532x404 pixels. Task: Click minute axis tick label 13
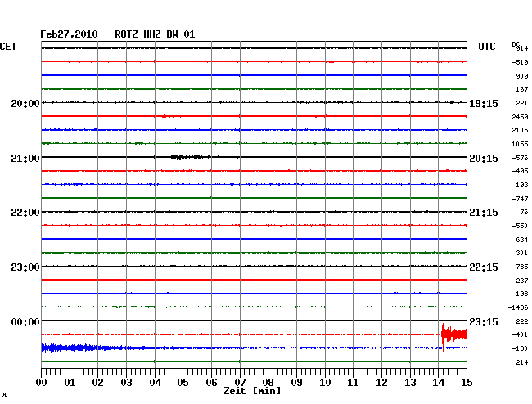pos(410,383)
